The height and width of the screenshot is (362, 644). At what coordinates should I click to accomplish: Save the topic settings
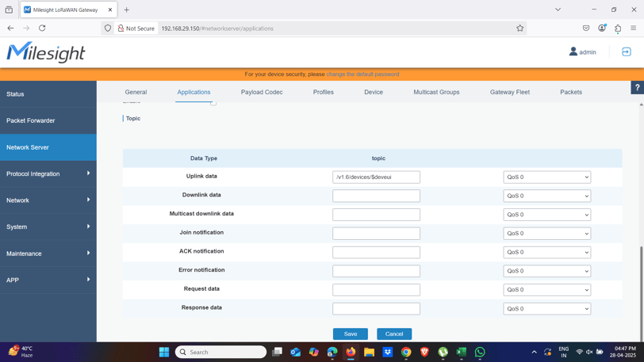pos(351,333)
